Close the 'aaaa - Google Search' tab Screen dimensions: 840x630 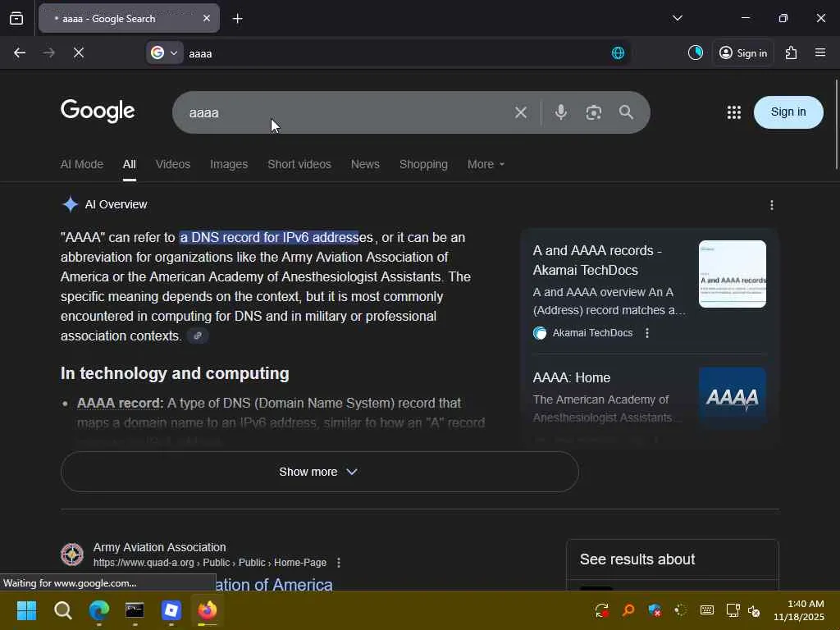click(x=207, y=18)
